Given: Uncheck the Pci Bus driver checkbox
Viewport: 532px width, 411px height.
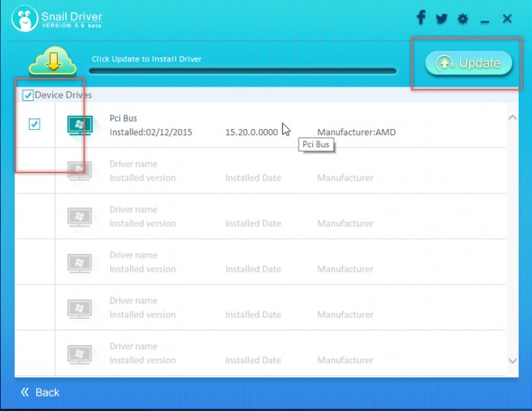Looking at the screenshot, I should coord(34,124).
